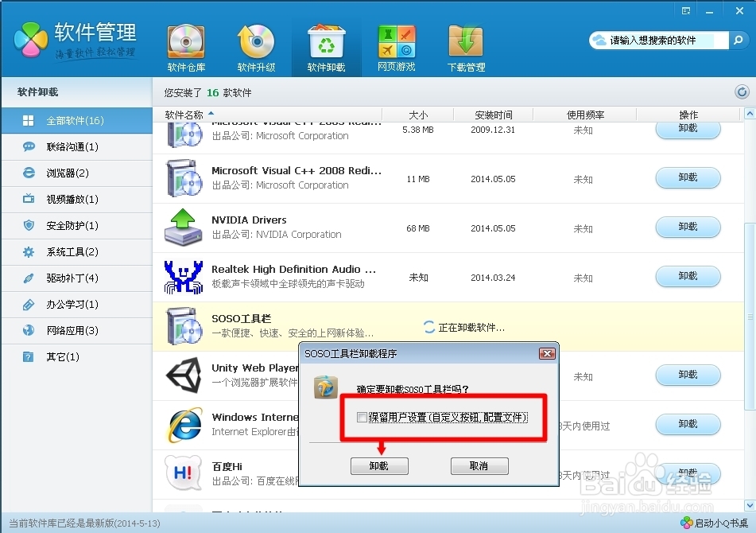Open the 网页游戏 (web games) section

point(395,46)
